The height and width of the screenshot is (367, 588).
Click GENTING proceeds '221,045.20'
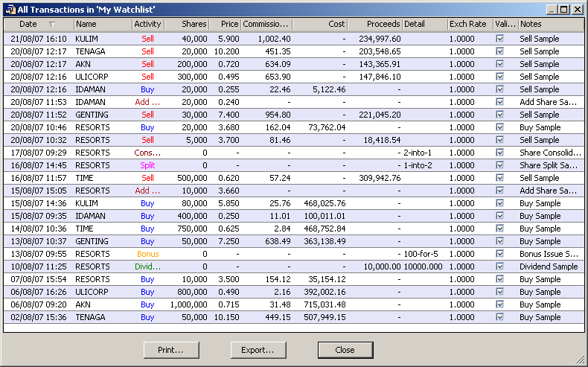pos(380,115)
